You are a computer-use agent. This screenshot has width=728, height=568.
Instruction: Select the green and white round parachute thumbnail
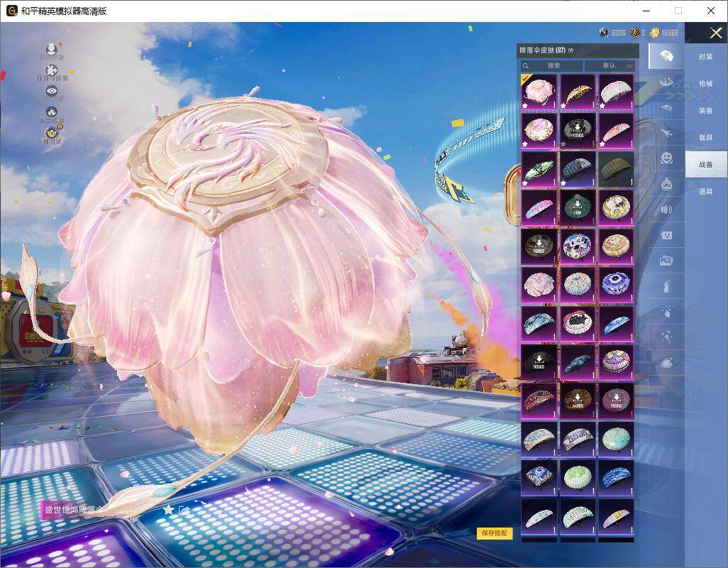pos(578,477)
